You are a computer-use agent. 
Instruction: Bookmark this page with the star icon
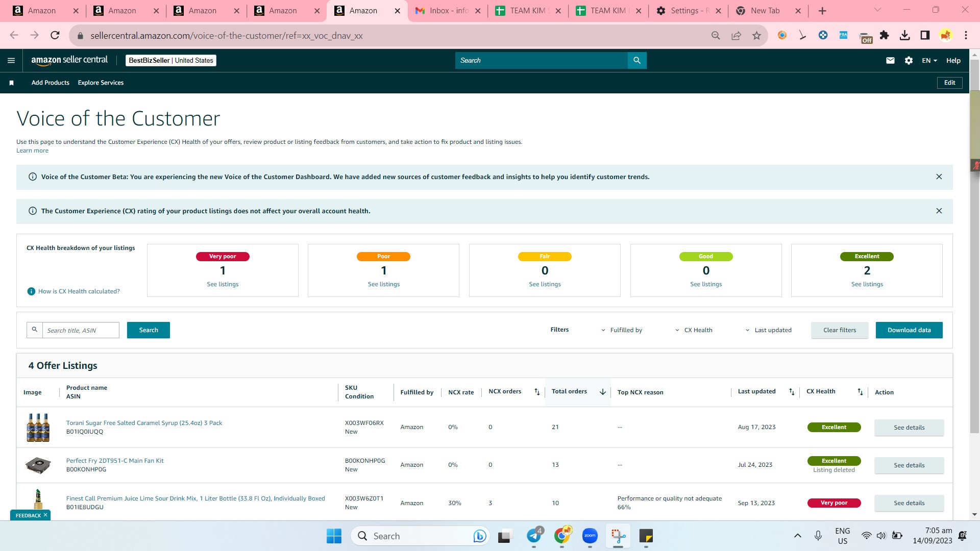click(x=756, y=35)
